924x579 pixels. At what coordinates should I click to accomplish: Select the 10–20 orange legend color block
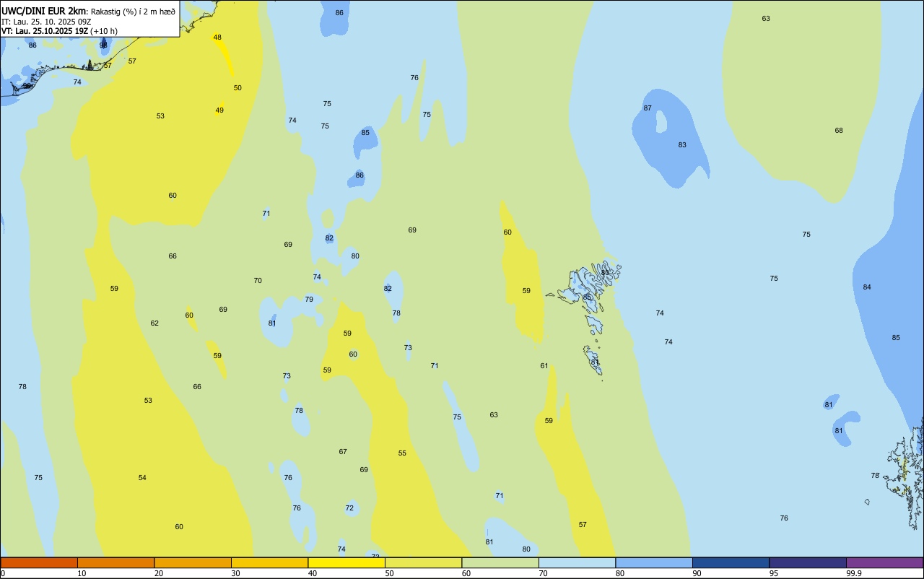[x=116, y=562]
